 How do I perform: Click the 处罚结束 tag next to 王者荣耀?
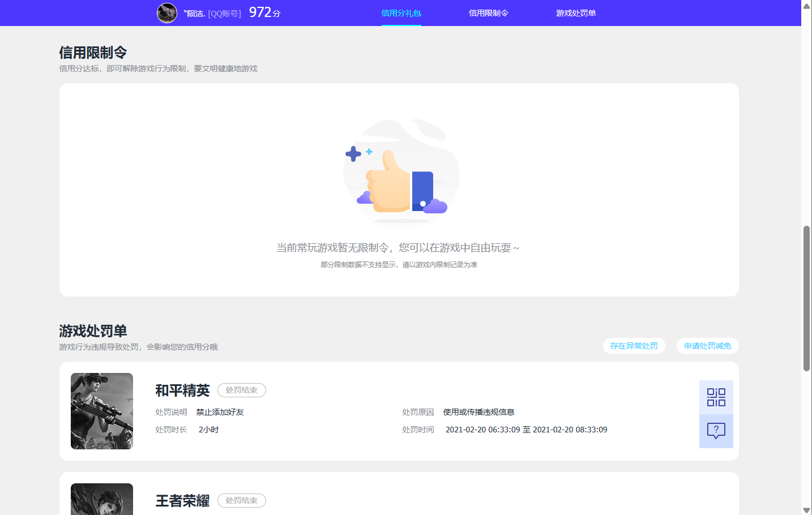tap(242, 500)
